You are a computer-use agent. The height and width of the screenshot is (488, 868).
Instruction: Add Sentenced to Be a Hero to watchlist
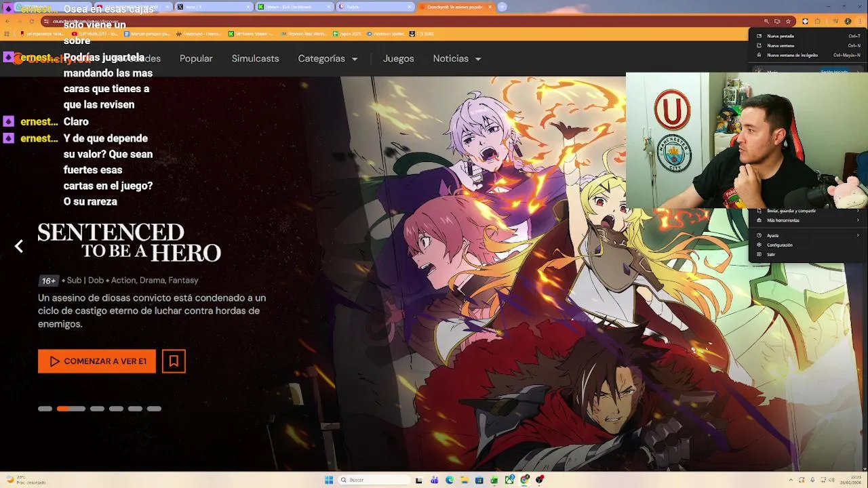(174, 361)
